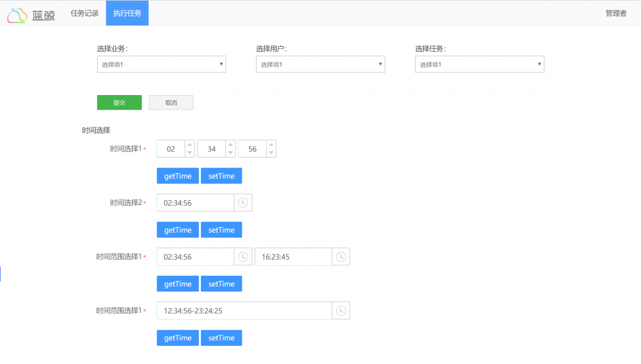The height and width of the screenshot is (364, 641).
Task: Focus the seconds input showing 56
Action: click(x=253, y=149)
